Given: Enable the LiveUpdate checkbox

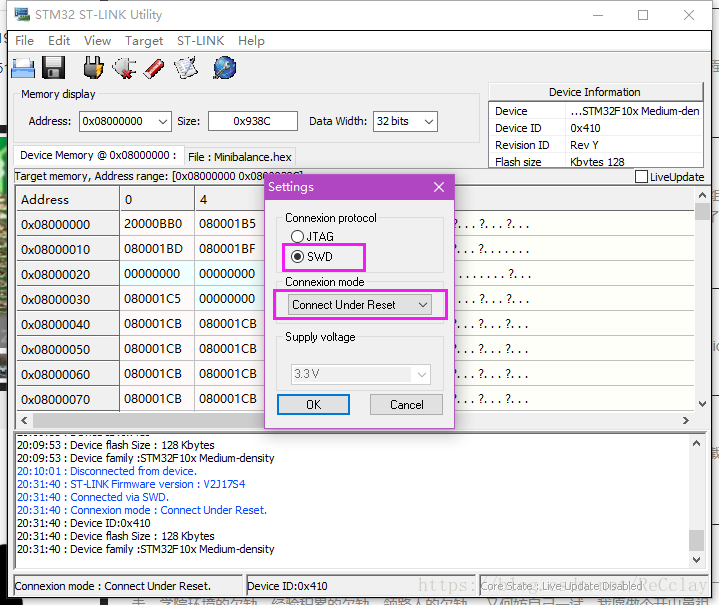Looking at the screenshot, I should [x=642, y=177].
